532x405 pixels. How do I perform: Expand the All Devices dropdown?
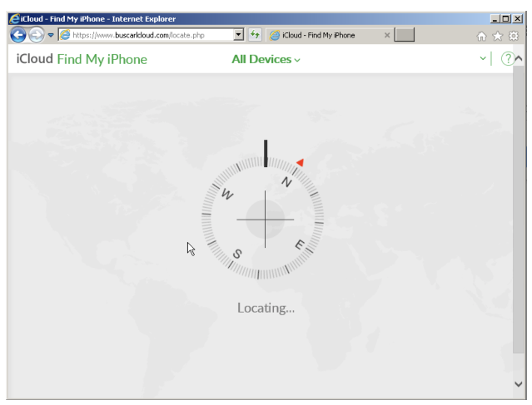click(266, 59)
